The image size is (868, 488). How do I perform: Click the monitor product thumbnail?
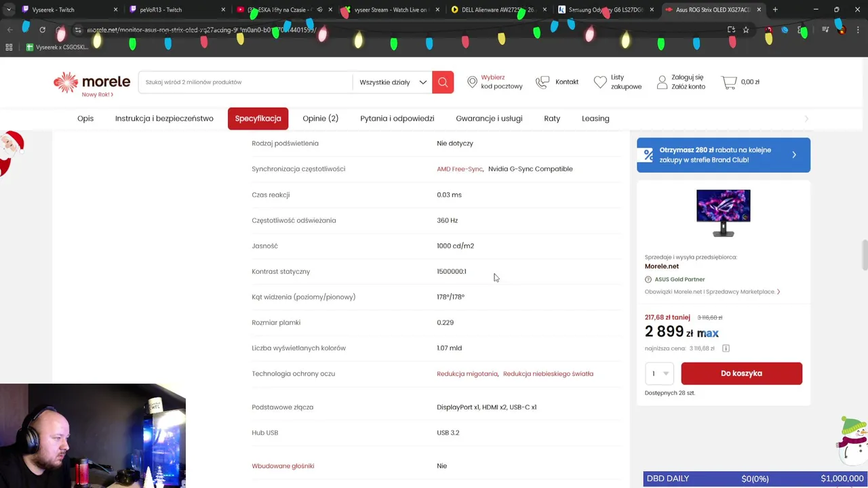(x=723, y=213)
